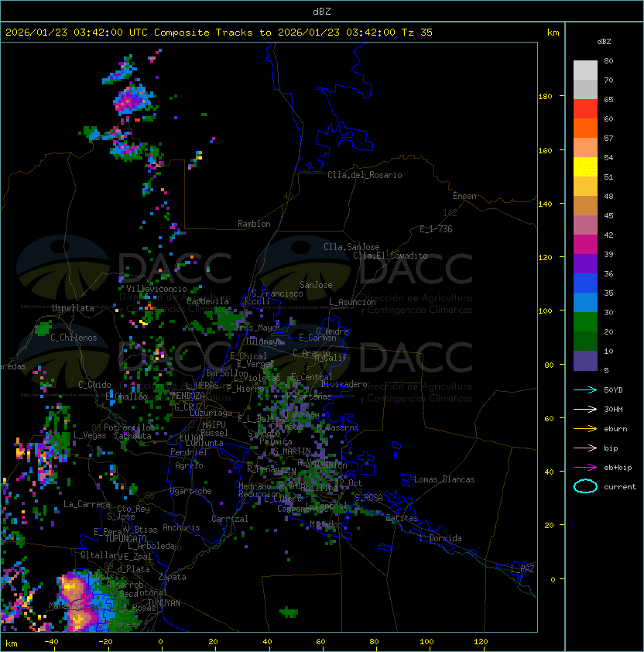The width and height of the screenshot is (644, 652).
Task: Click the 'Carrizal' map label
Action: [x=230, y=519]
